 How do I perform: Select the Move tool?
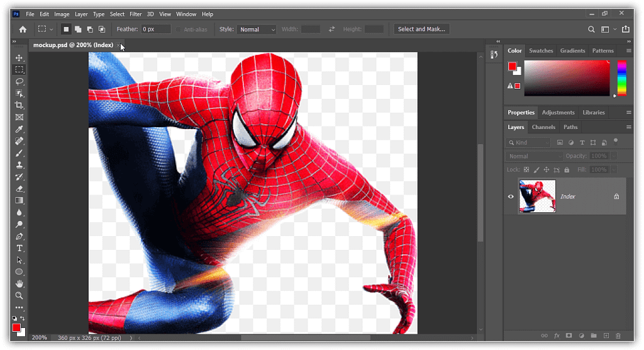tap(19, 58)
